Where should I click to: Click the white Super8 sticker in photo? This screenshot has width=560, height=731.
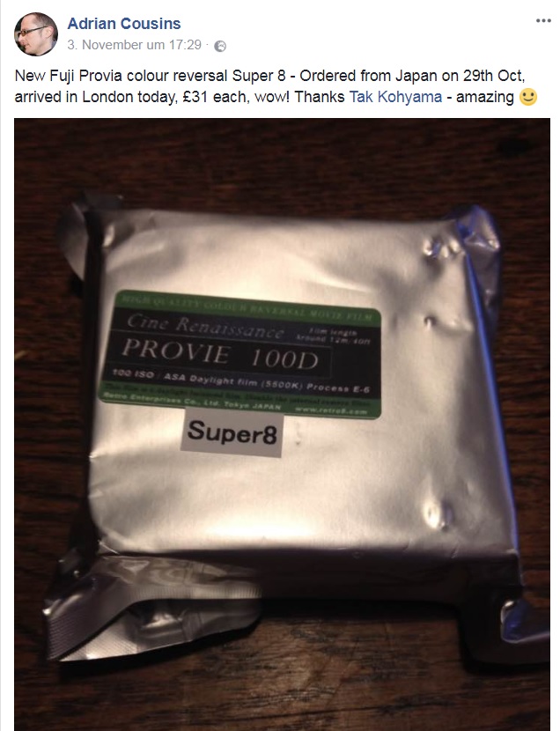[x=232, y=432]
